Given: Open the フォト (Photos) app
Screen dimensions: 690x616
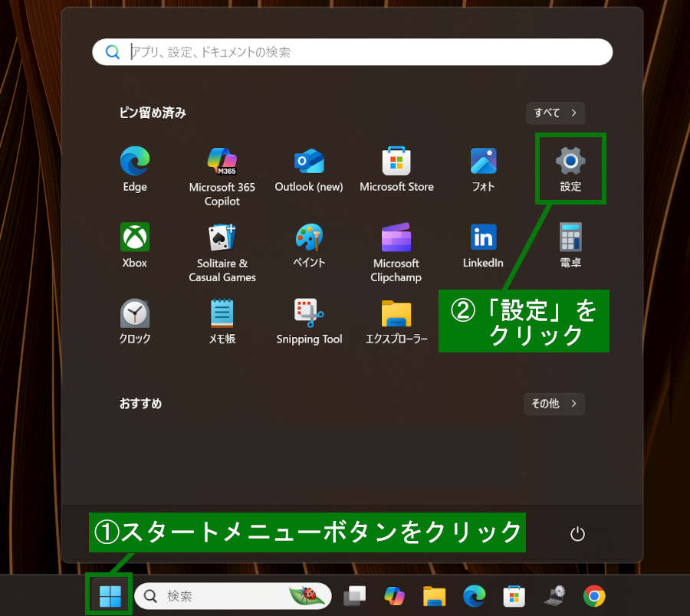Looking at the screenshot, I should point(483,169).
